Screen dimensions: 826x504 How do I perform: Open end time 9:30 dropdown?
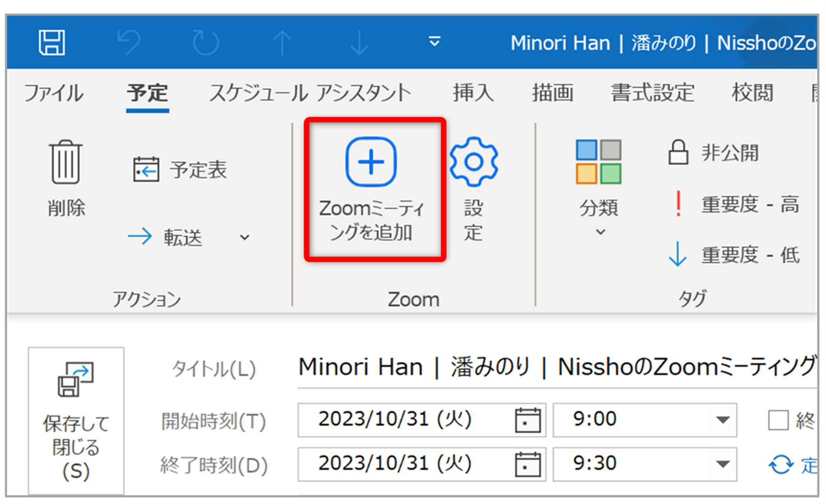click(722, 464)
